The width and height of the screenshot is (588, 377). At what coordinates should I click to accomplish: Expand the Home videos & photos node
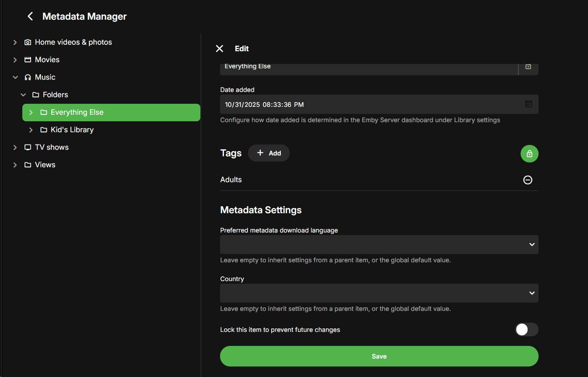click(x=15, y=42)
